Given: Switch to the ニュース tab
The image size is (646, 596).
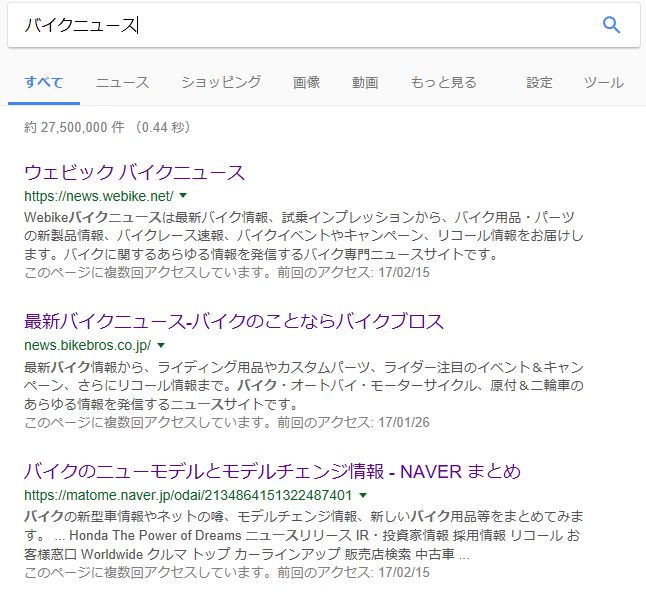Looking at the screenshot, I should pos(122,82).
